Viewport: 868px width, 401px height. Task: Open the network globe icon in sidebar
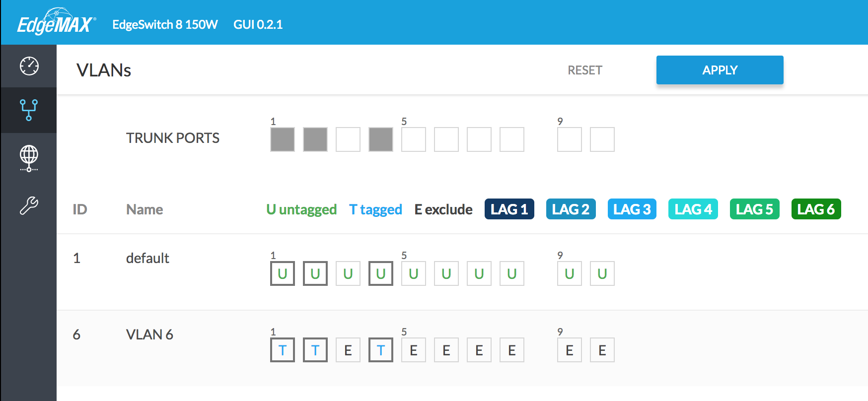[29, 158]
